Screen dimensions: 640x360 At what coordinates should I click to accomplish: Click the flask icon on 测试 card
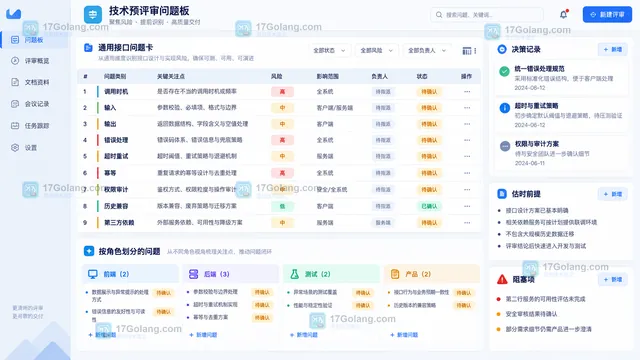294,274
